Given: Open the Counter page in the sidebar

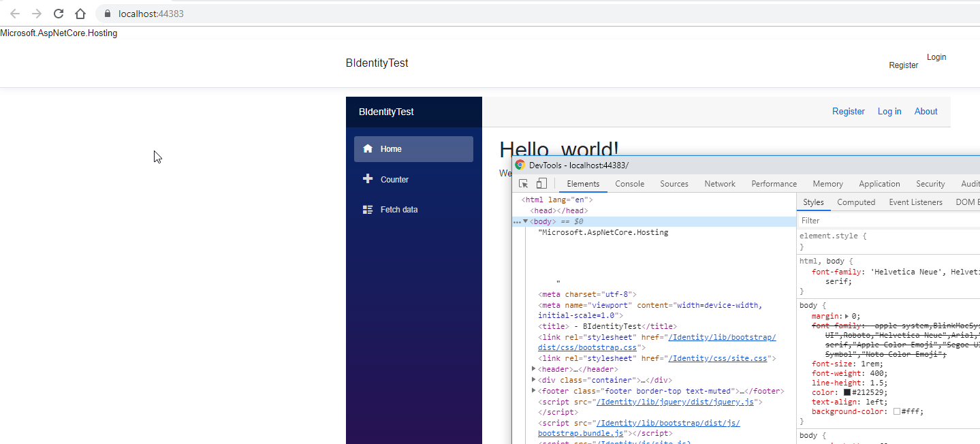Looking at the screenshot, I should click(x=413, y=180).
